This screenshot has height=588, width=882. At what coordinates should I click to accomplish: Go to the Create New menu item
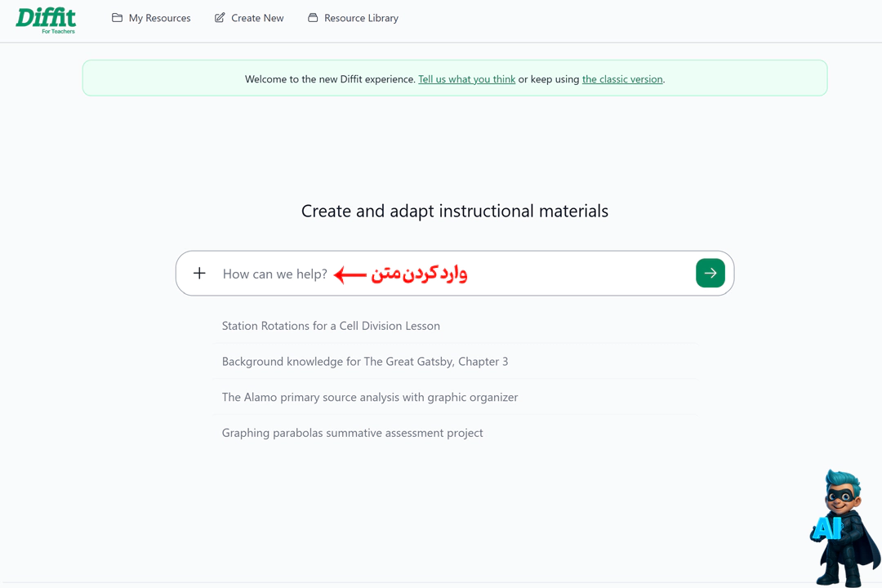(x=257, y=18)
